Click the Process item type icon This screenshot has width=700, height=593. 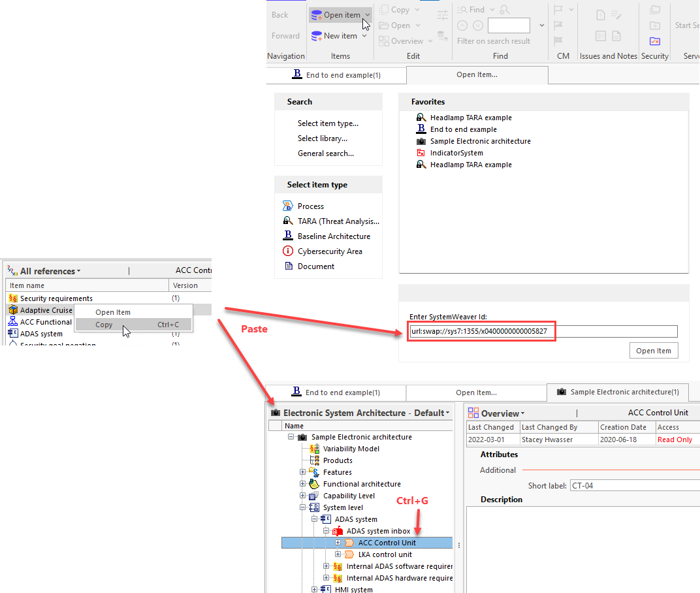tap(288, 206)
